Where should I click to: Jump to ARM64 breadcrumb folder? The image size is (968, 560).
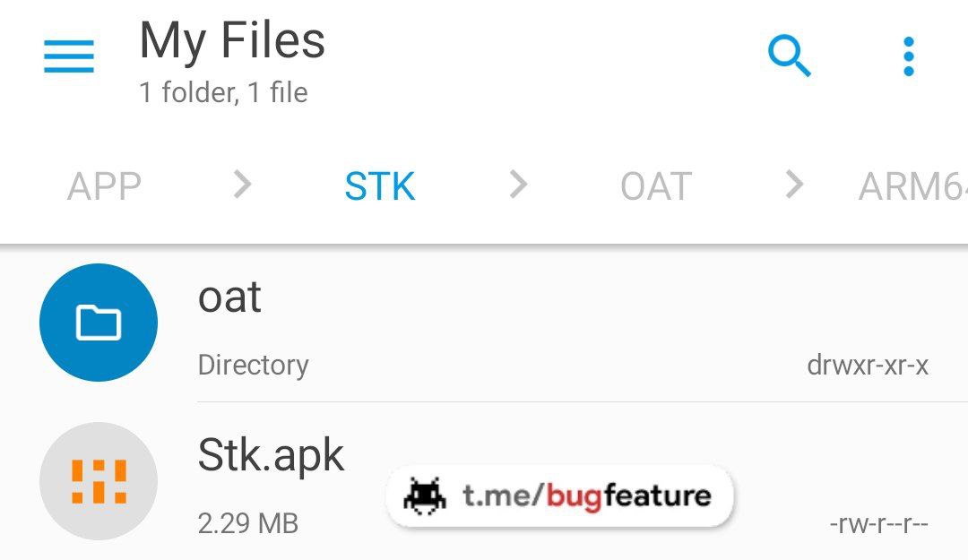[x=912, y=186]
